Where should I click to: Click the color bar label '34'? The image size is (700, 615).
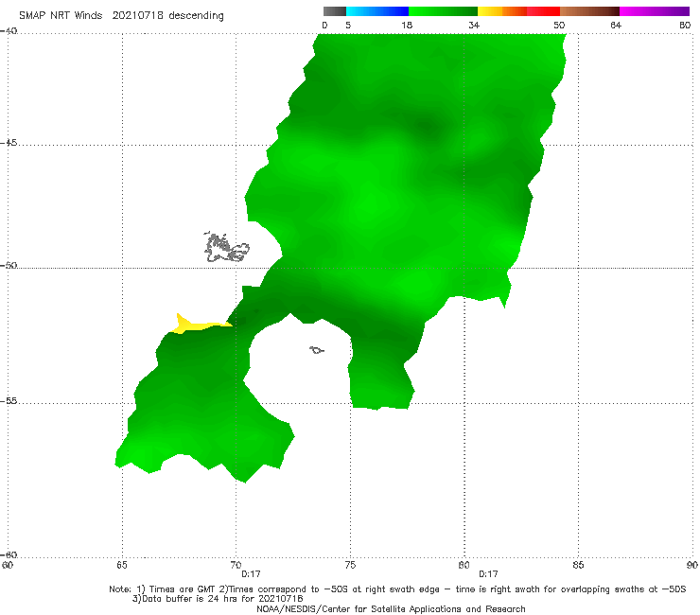point(474,25)
